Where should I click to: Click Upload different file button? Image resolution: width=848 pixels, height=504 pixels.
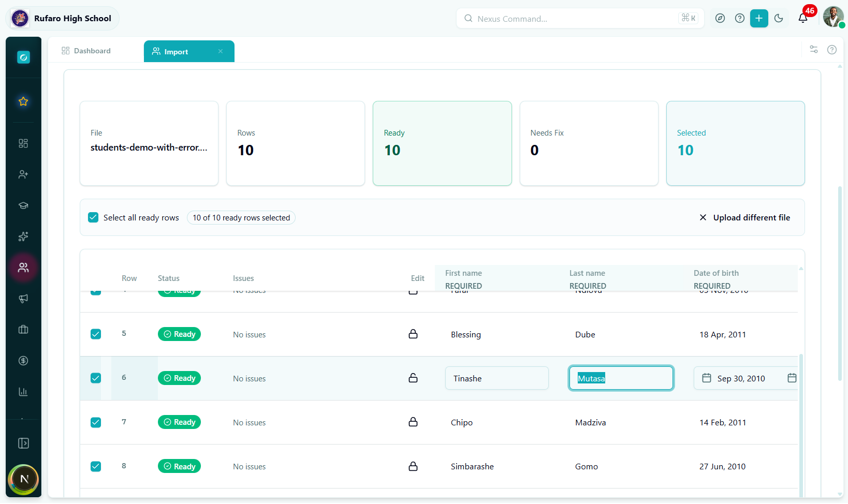[744, 217]
